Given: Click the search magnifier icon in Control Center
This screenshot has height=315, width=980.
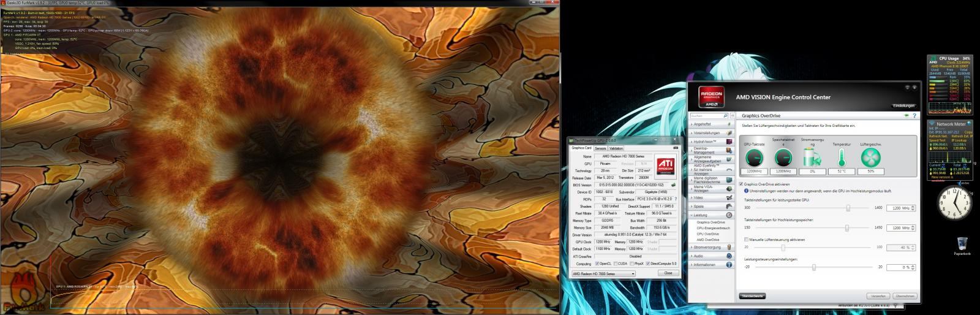Looking at the screenshot, I should (725, 116).
